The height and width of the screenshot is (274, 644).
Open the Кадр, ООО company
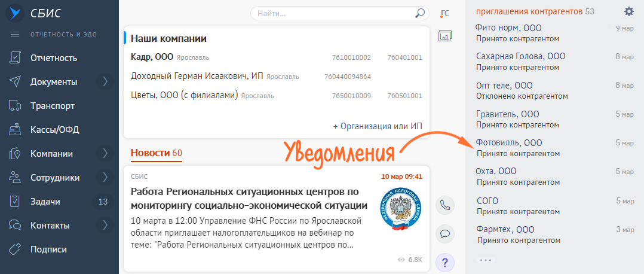(152, 57)
